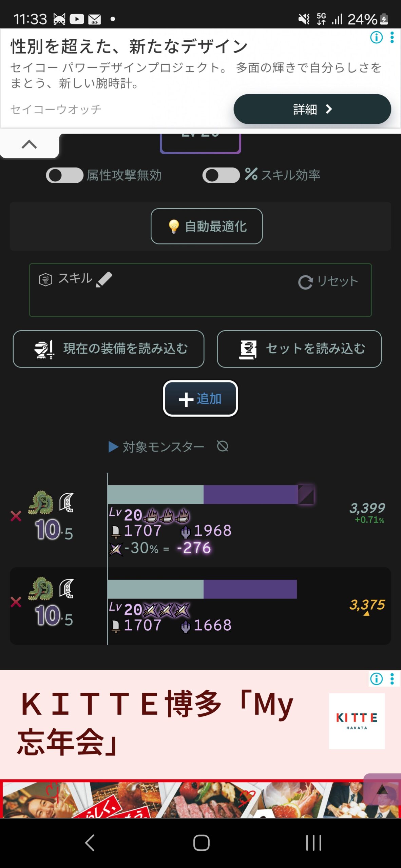Remove the second weapon row with red X

pos(16,602)
